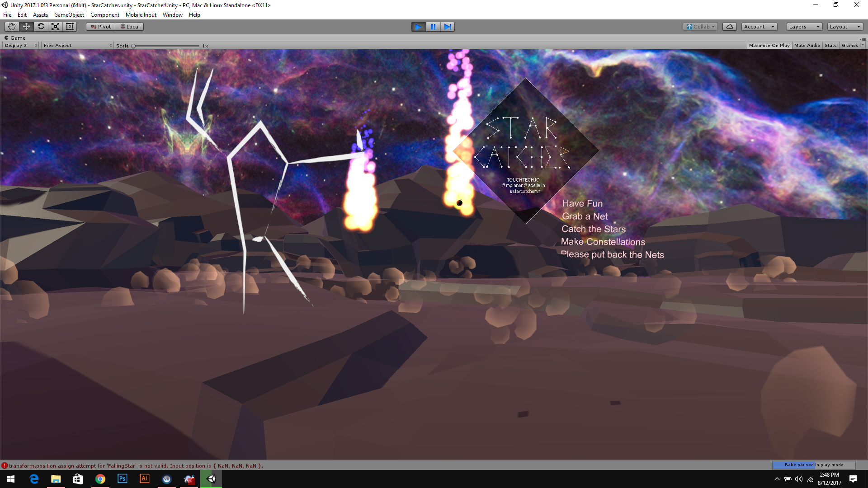Open the Free Aspect dropdown
Screen dimensions: 868x488
(78, 46)
